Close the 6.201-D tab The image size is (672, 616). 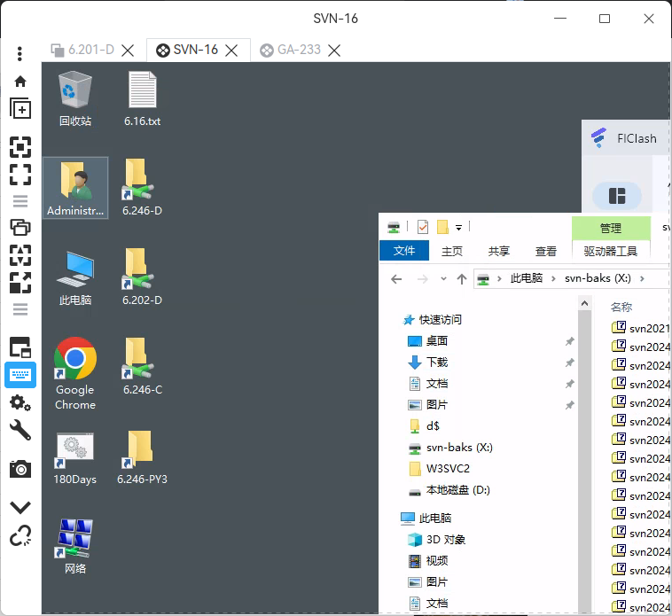tap(128, 51)
